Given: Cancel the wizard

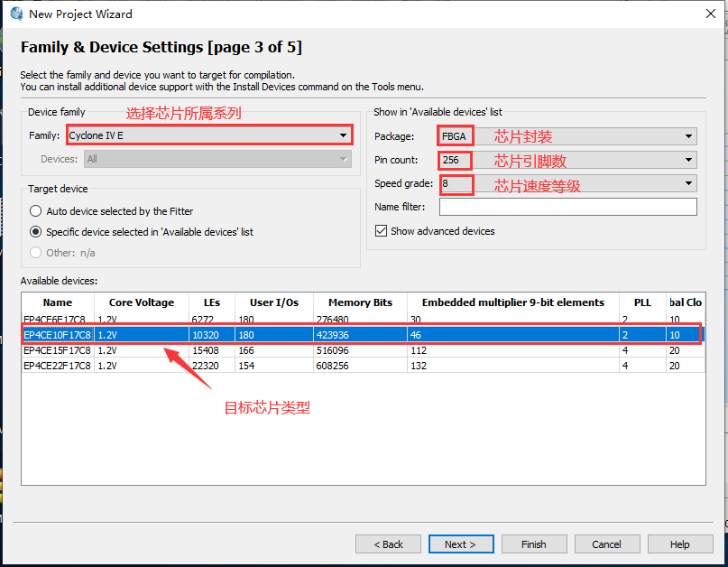Looking at the screenshot, I should coord(606,544).
